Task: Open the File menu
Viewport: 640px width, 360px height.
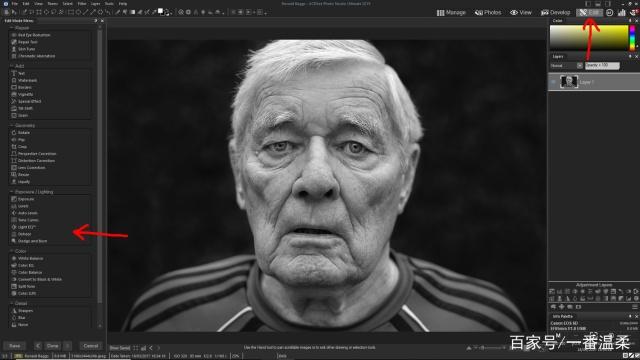Action: (x=15, y=4)
